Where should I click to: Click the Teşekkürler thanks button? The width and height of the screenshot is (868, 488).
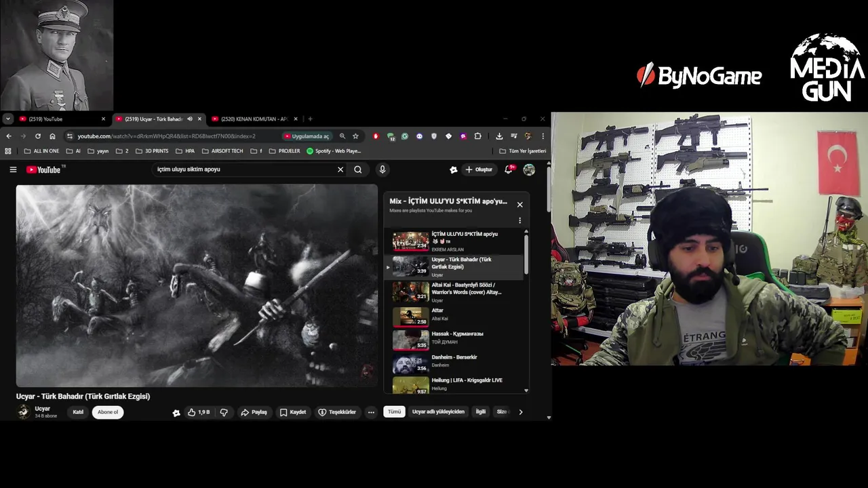pyautogui.click(x=337, y=412)
